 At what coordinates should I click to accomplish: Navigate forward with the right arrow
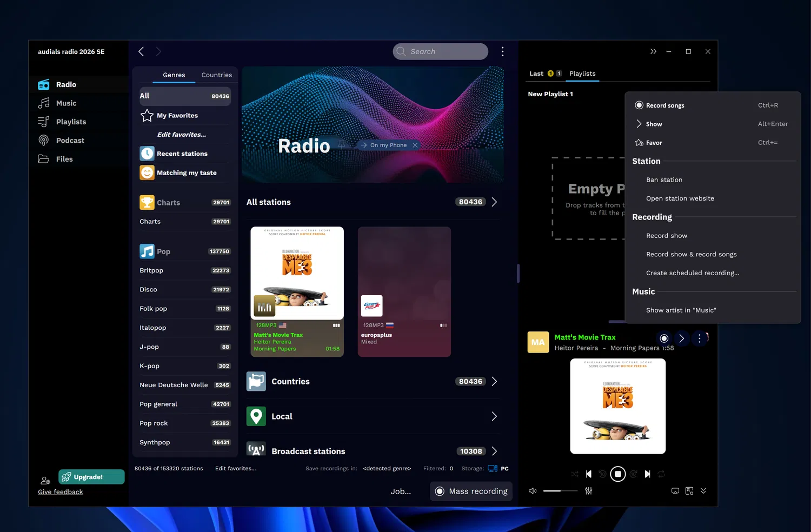pos(158,51)
